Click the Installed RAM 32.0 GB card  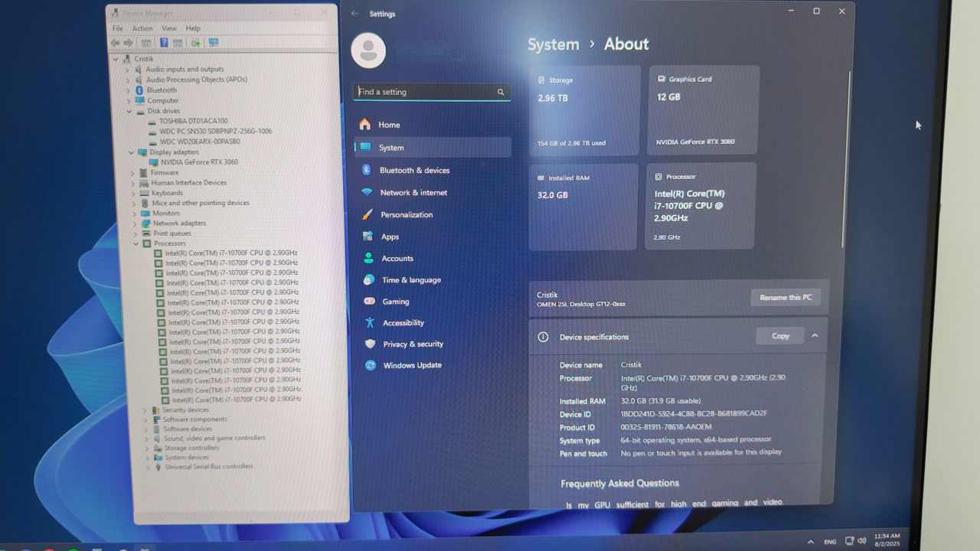point(583,207)
